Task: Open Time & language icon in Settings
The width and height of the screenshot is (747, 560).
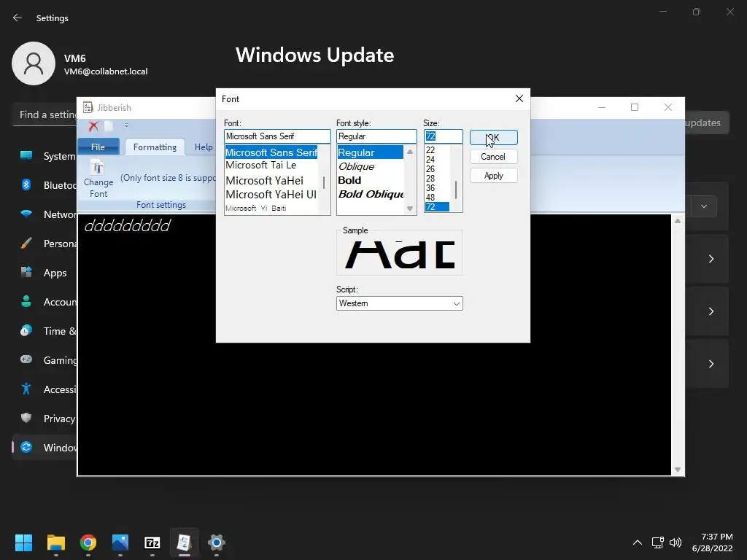Action: [26, 330]
